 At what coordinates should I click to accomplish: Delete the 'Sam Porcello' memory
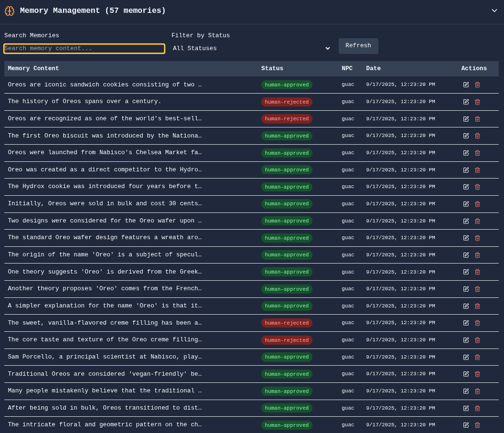[x=477, y=357]
